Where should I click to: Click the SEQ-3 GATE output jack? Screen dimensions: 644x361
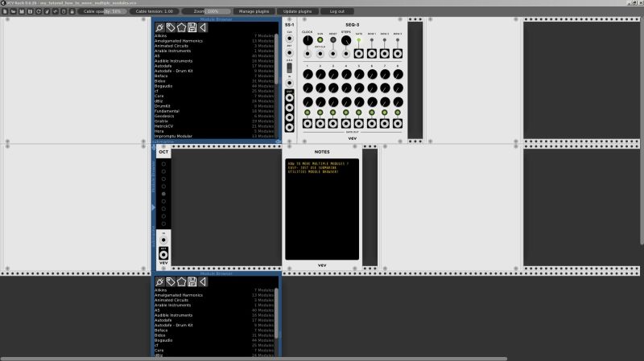[359, 54]
